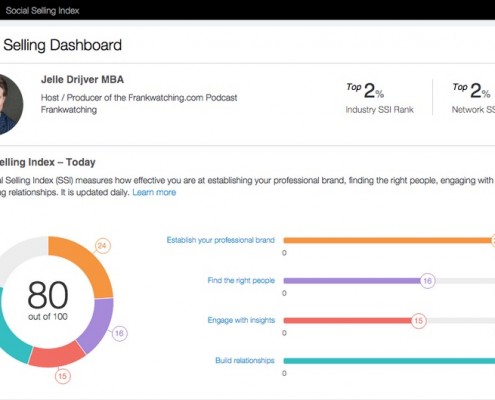Click the 24 badge on the donut
Image resolution: width=495 pixels, height=400 pixels.
point(102,246)
